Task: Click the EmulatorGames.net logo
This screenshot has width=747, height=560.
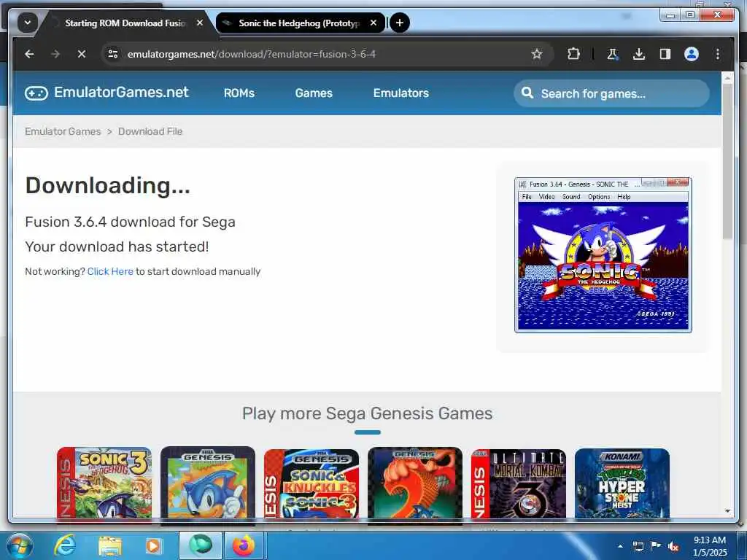Action: click(x=107, y=93)
